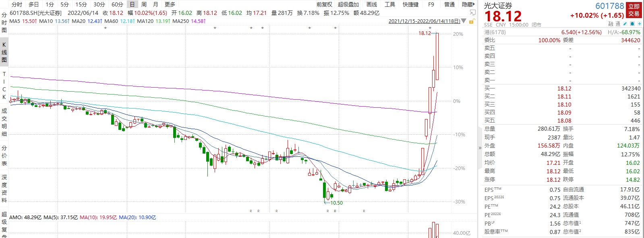The image size is (644, 238).
Task: Open the 画线 drawing tool
Action: click(x=372, y=4)
